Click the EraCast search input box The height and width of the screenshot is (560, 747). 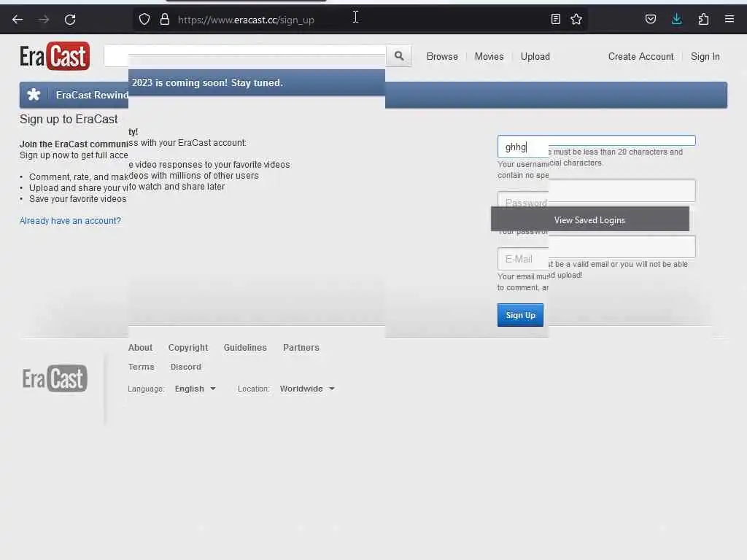[245, 56]
